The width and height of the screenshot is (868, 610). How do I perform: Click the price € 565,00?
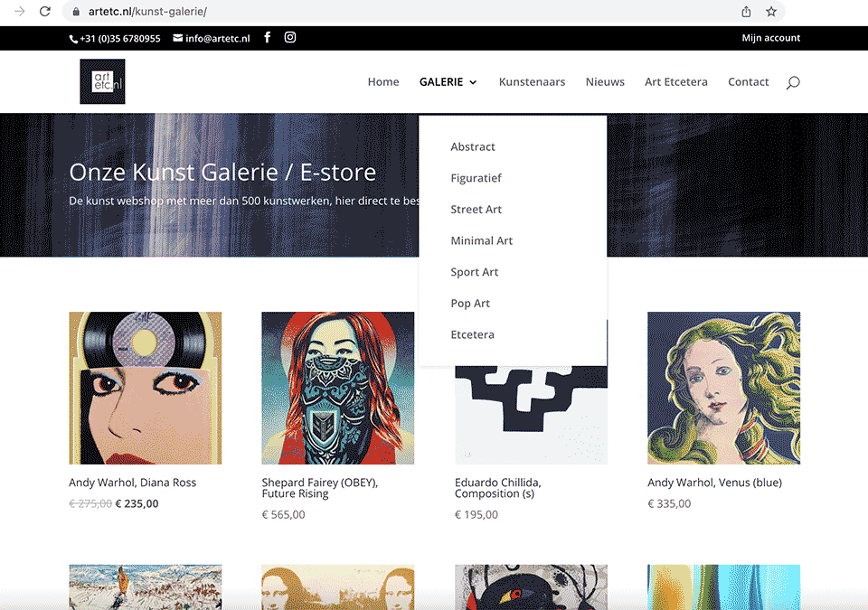pos(283,515)
